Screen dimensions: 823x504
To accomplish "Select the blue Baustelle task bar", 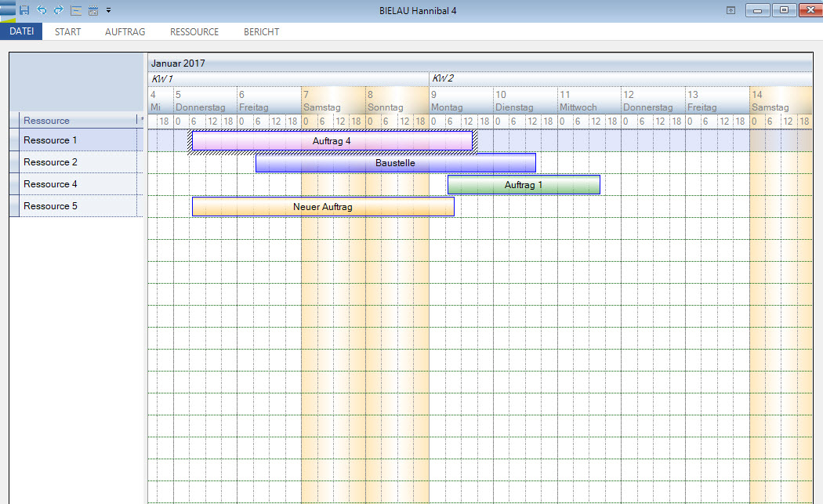I will (395, 163).
